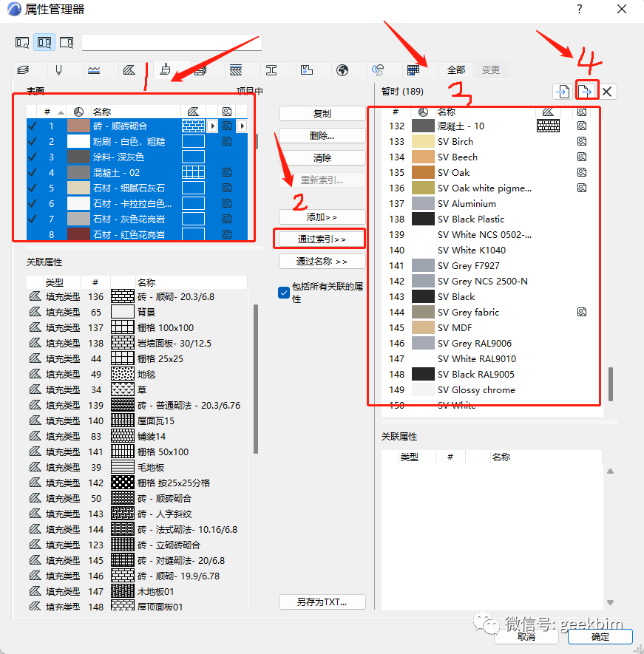644x654 pixels.
Task: Select row 石材 - 灰色花岗岩
Action: pyautogui.click(x=137, y=219)
